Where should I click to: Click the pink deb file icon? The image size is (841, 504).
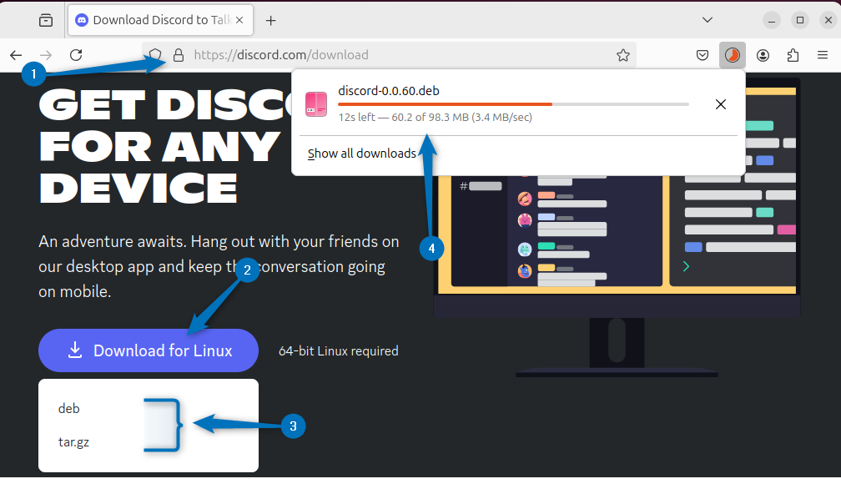click(x=316, y=103)
